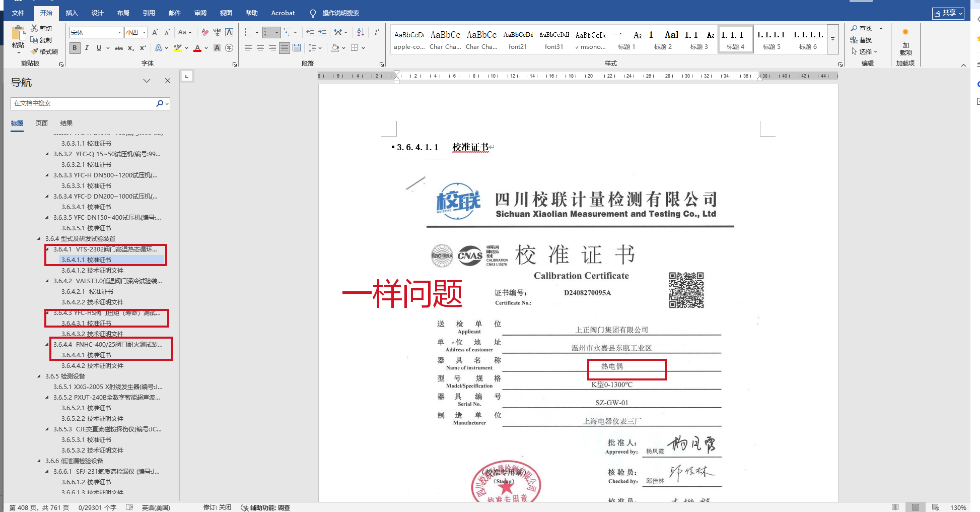Apply the 标题 2 heading style
980x512 pixels.
coord(663,39)
